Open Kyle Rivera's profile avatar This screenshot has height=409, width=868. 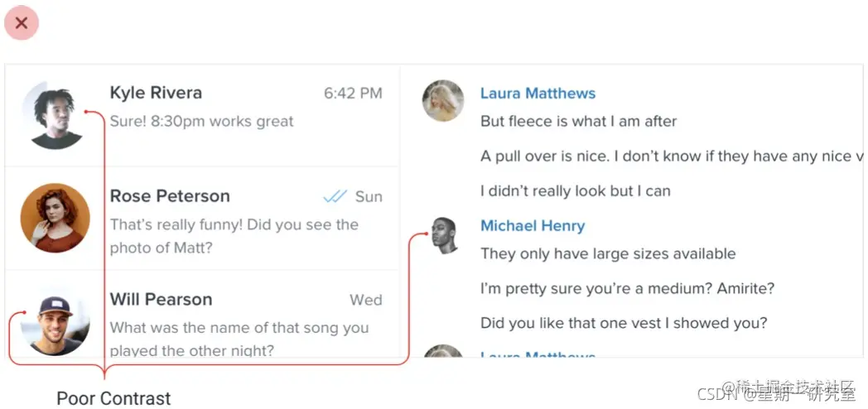tap(54, 115)
